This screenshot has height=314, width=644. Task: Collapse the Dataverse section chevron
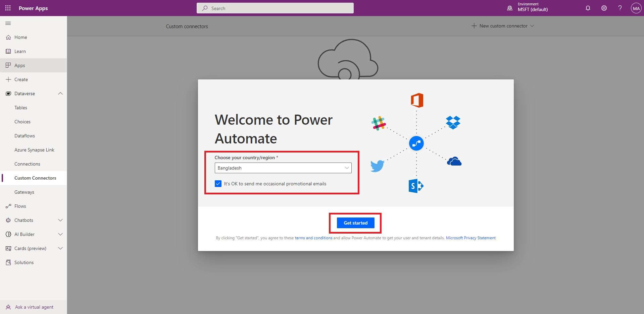click(60, 93)
